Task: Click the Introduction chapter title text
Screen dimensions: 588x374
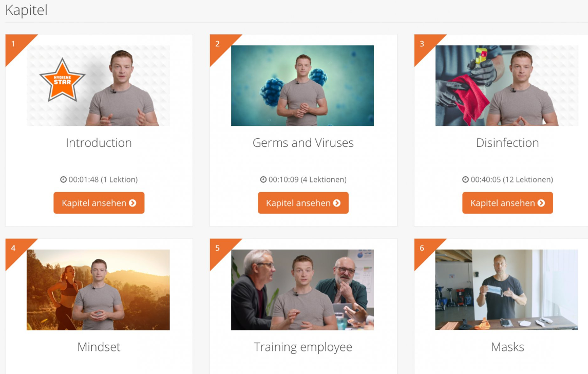Action: pos(99,143)
